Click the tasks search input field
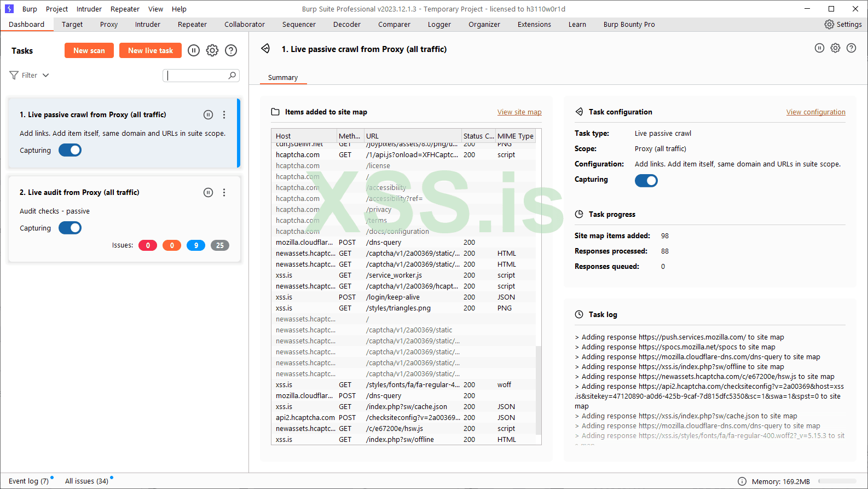The height and width of the screenshot is (489, 868). coord(197,76)
